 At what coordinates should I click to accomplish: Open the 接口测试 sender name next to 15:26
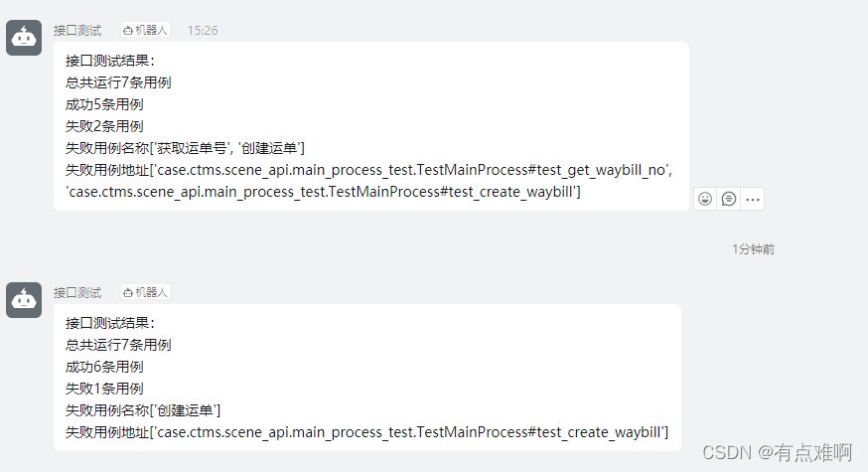point(77,31)
